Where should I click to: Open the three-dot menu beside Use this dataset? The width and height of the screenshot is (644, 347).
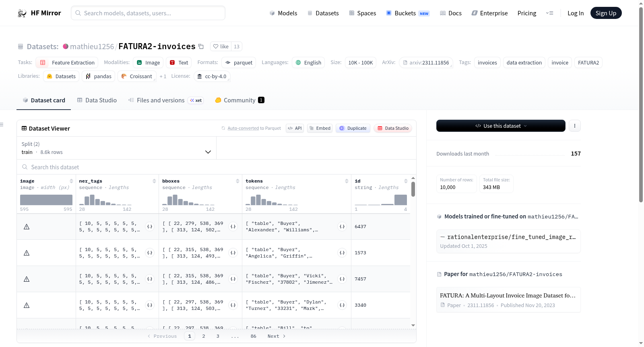point(575,126)
